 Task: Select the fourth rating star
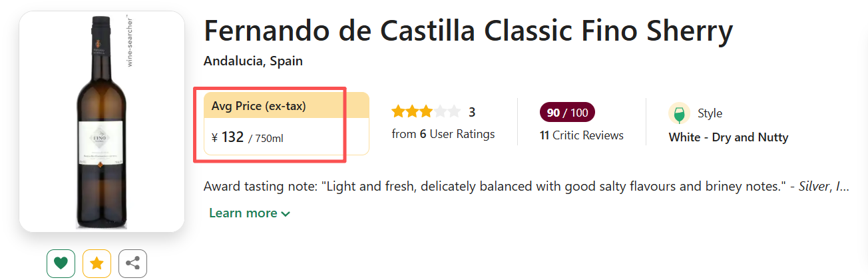click(x=440, y=111)
